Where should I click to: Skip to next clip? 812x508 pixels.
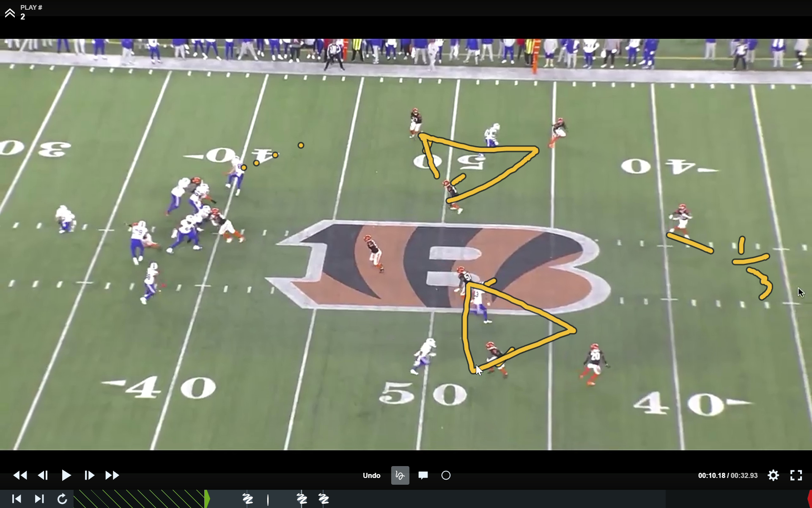point(39,499)
